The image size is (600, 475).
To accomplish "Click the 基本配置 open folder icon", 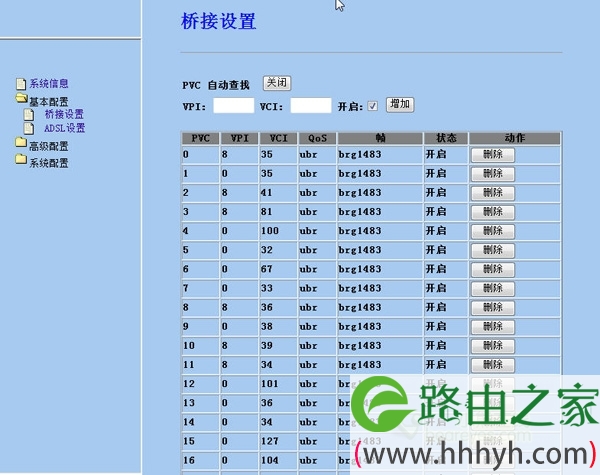I will point(21,99).
